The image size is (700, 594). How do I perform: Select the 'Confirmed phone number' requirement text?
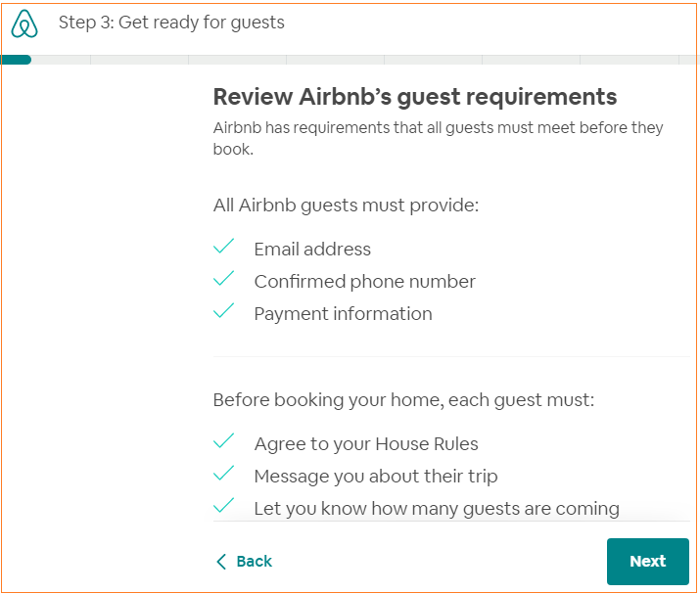(x=364, y=282)
